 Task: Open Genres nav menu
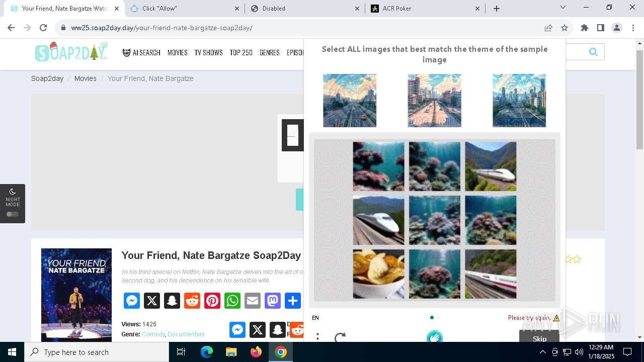270,52
